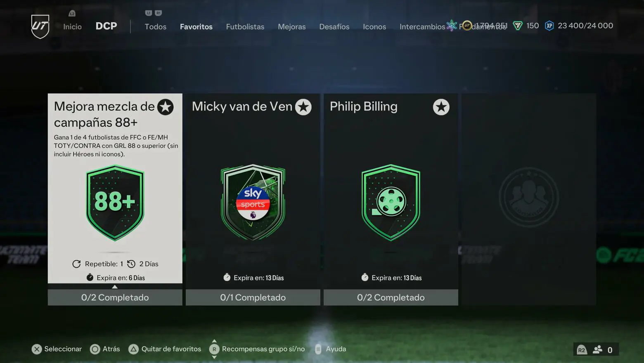Image resolution: width=644 pixels, height=363 pixels.
Task: Click the Ultimate Team shield logo
Action: (x=40, y=26)
